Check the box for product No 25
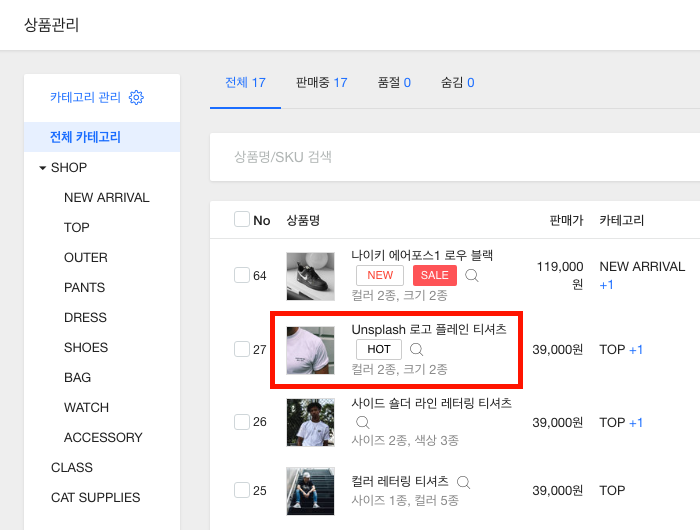Image resolution: width=700 pixels, height=530 pixels. [x=242, y=490]
